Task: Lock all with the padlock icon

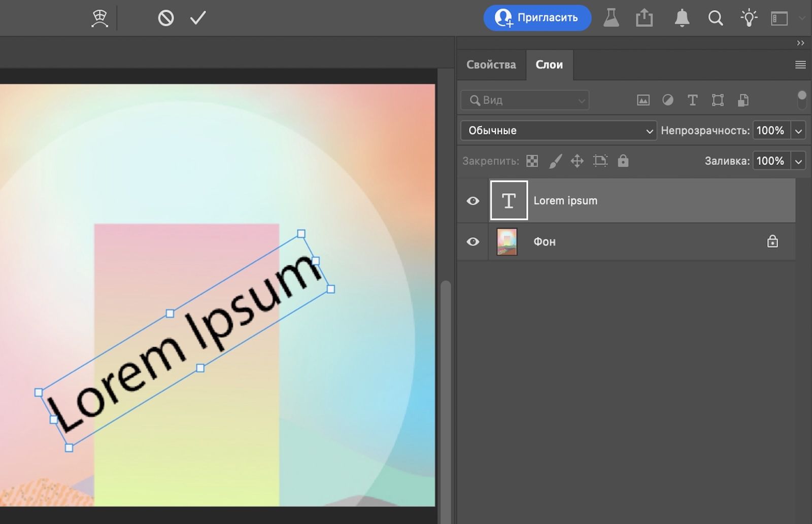Action: coord(623,161)
